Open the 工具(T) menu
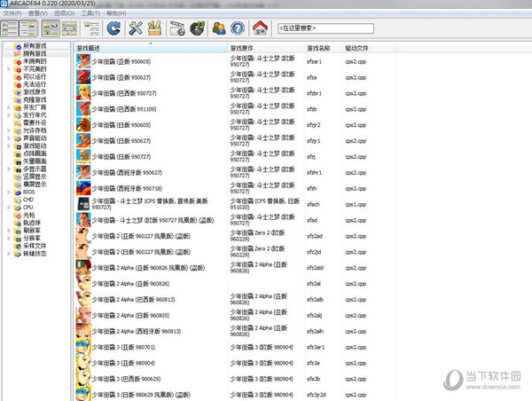Viewport: 532px width, 401px height. pos(90,13)
